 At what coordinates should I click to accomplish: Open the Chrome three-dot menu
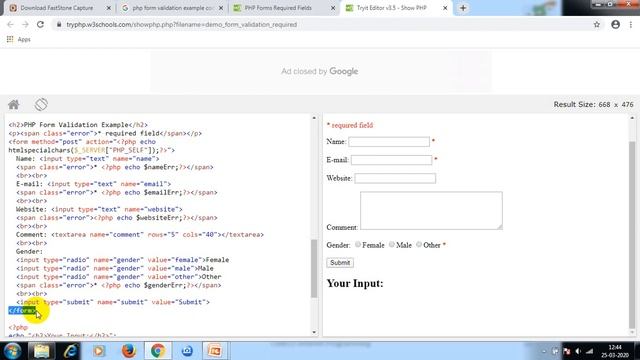[x=631, y=24]
